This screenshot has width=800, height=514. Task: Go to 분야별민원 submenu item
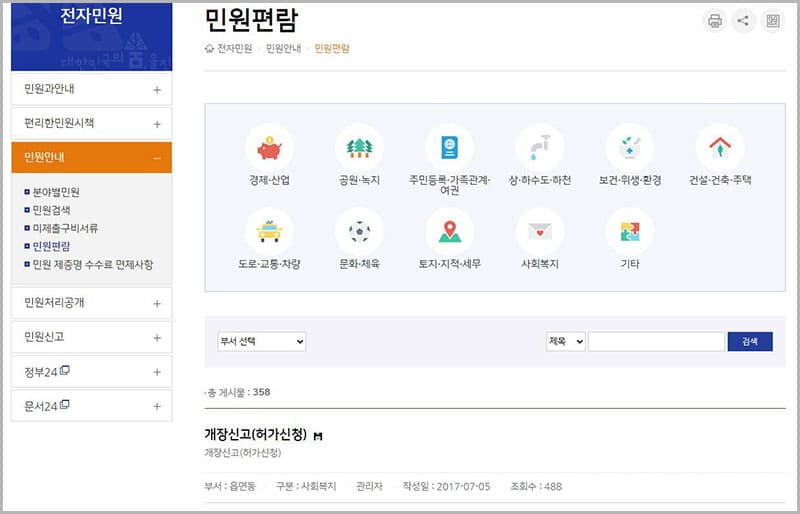[56, 192]
